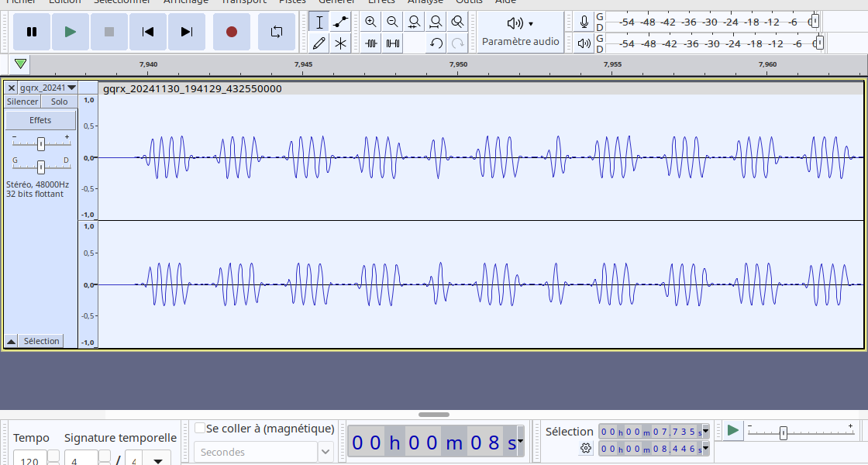Image resolution: width=868 pixels, height=465 pixels.
Task: Click the red Record button
Action: [x=232, y=32]
